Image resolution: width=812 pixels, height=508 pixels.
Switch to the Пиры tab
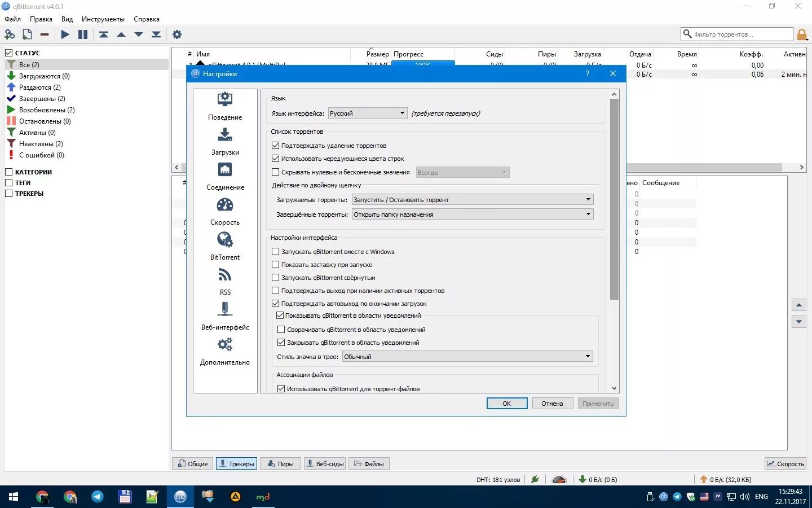(280, 463)
